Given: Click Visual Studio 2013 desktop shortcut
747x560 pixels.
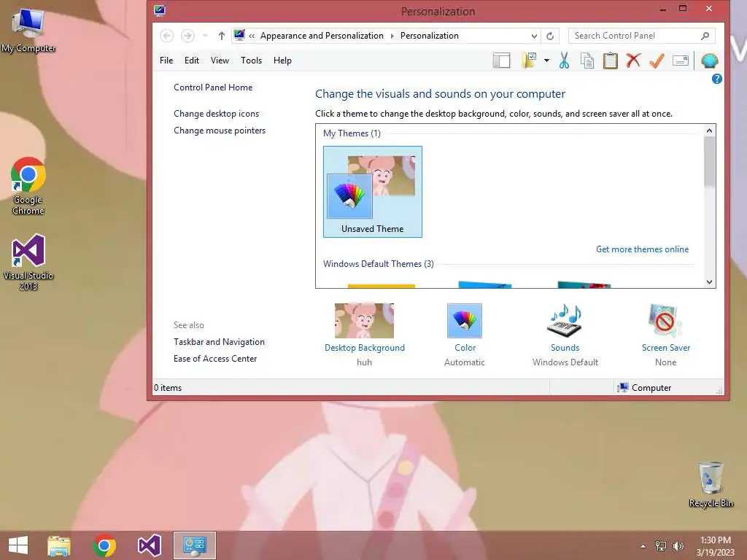Looking at the screenshot, I should 28,262.
